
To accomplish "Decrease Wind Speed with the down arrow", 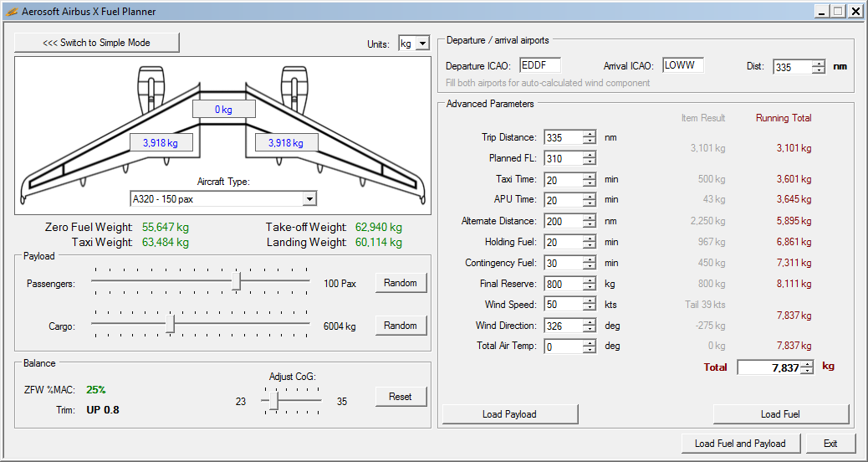I will coord(589,308).
